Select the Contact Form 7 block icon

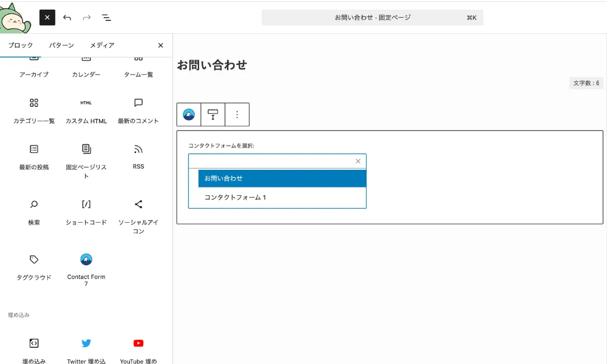click(86, 259)
